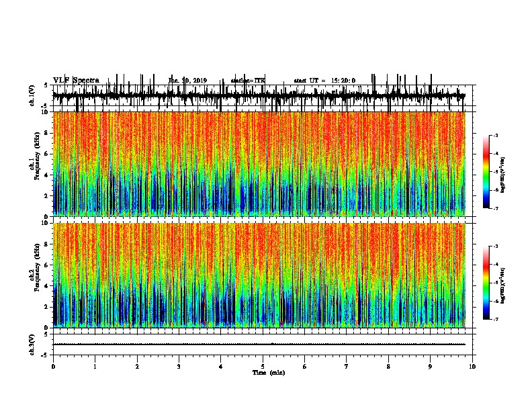Click ch.1 frequency tick label "2"
Image resolution: width=532 pixels, height=411 pixels.
47,195
